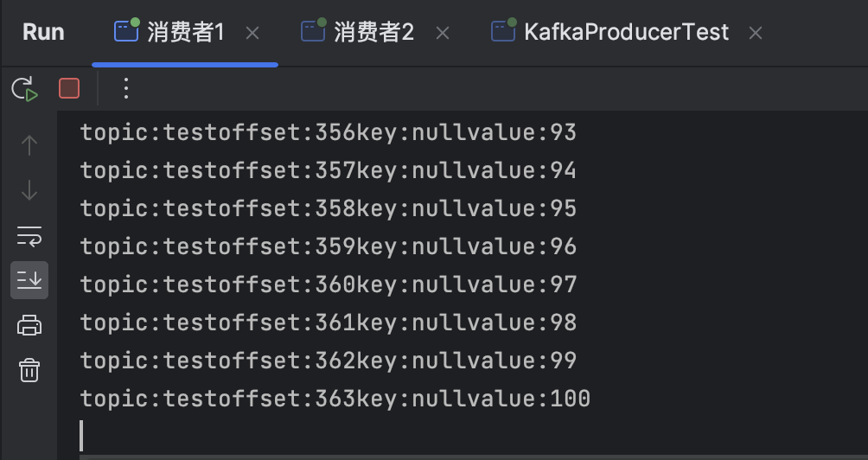This screenshot has width=868, height=460.
Task: Switch to the 消费者2 tab
Action: 373,33
